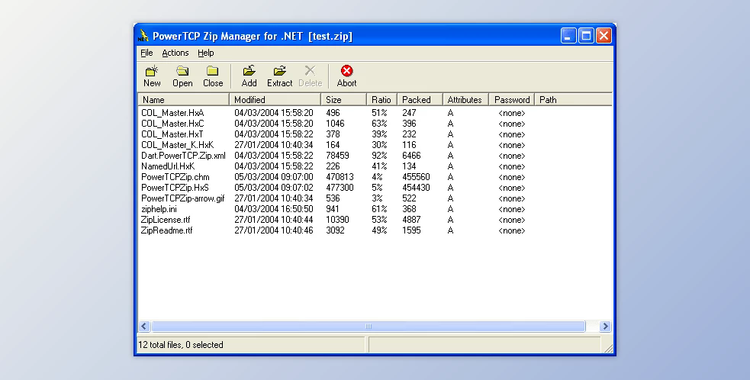Click ratio 92% for Dart.PowerTCP.Zip.xml
Viewport: 750px width, 380px height.
coord(379,156)
